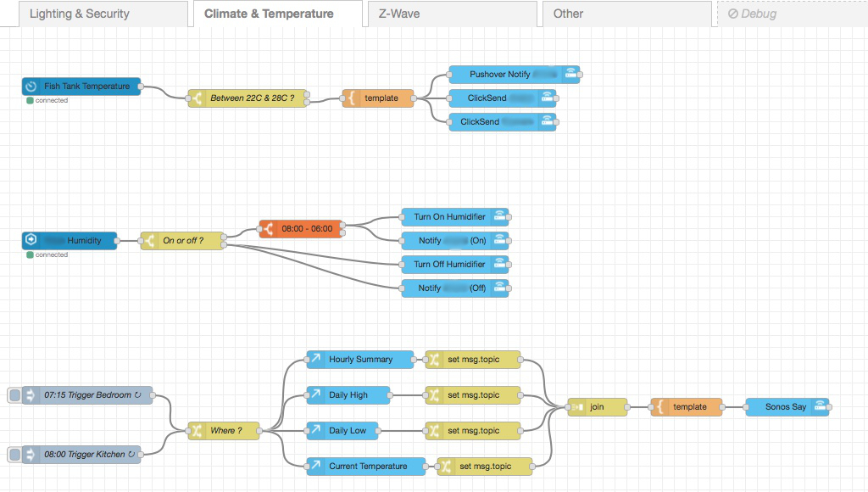868x492 pixels.
Task: Select the Fish Tank Temperature node
Action: click(x=81, y=87)
